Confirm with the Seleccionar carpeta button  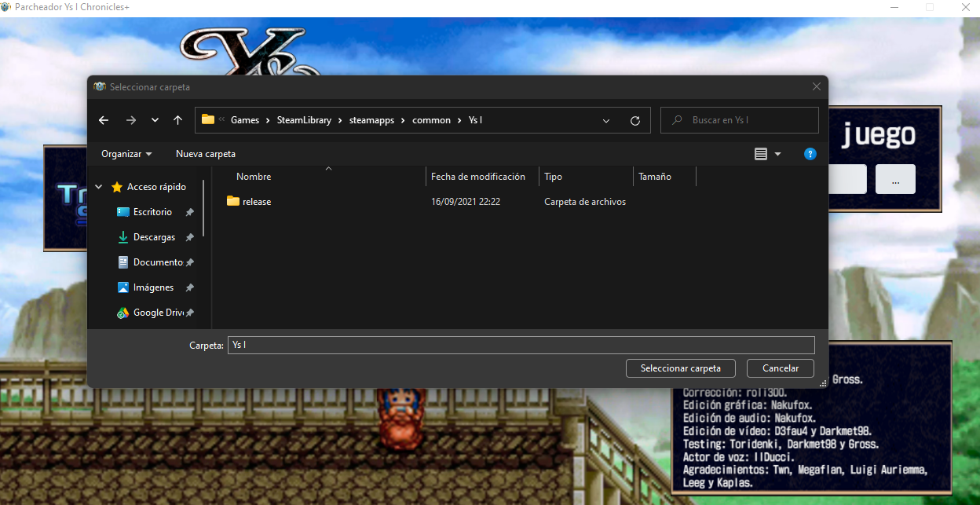(x=680, y=368)
